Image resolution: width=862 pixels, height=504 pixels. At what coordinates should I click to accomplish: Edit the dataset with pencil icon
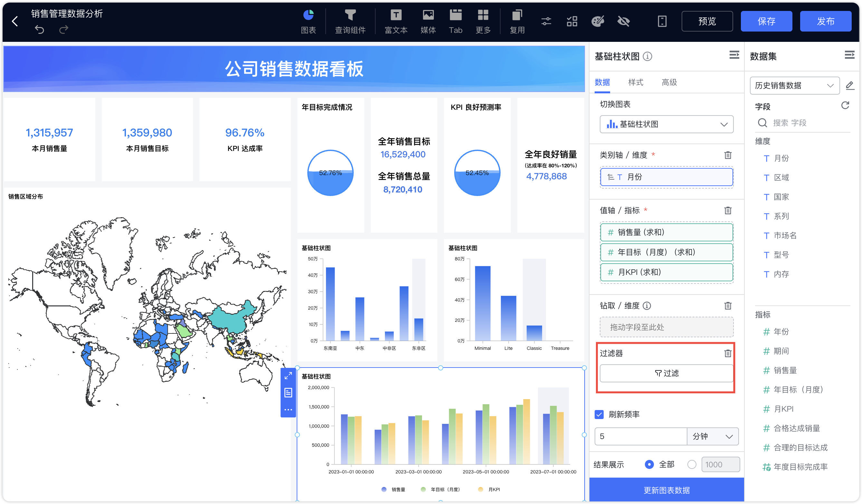849,85
